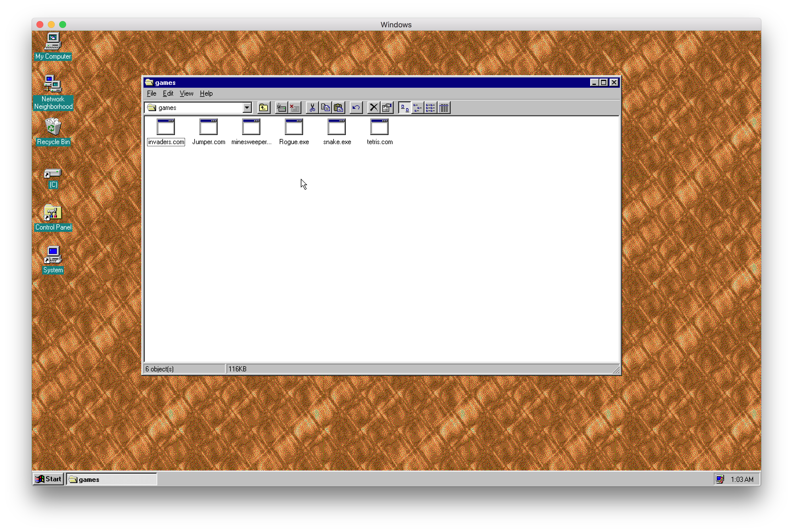Open the File menu

coord(151,93)
